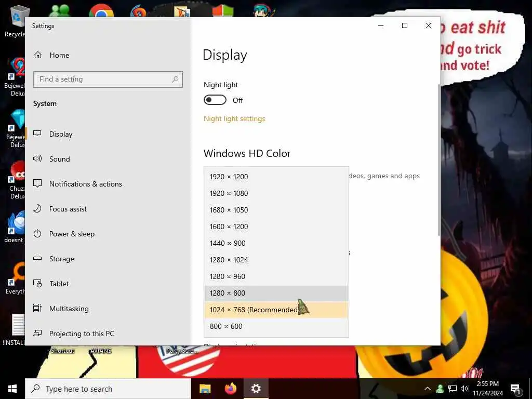Select 800 × 600 resolution
Image resolution: width=532 pixels, height=399 pixels.
[276, 326]
